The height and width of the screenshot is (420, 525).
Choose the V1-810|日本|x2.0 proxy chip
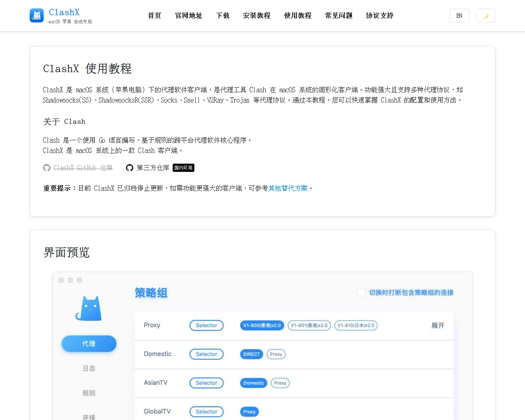tap(356, 325)
